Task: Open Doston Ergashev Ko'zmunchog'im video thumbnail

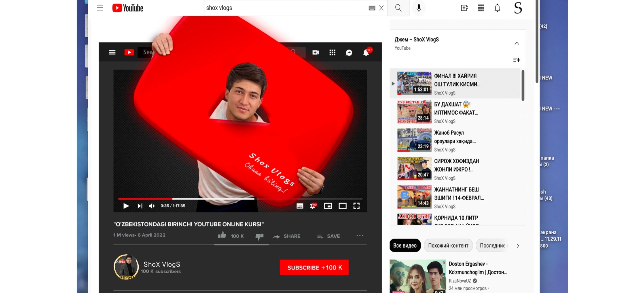Action: point(418,276)
